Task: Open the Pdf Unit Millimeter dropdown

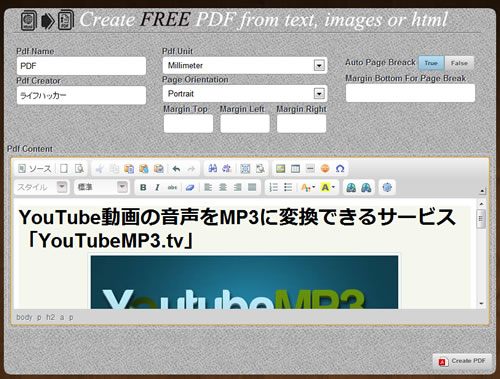Action: coord(245,65)
